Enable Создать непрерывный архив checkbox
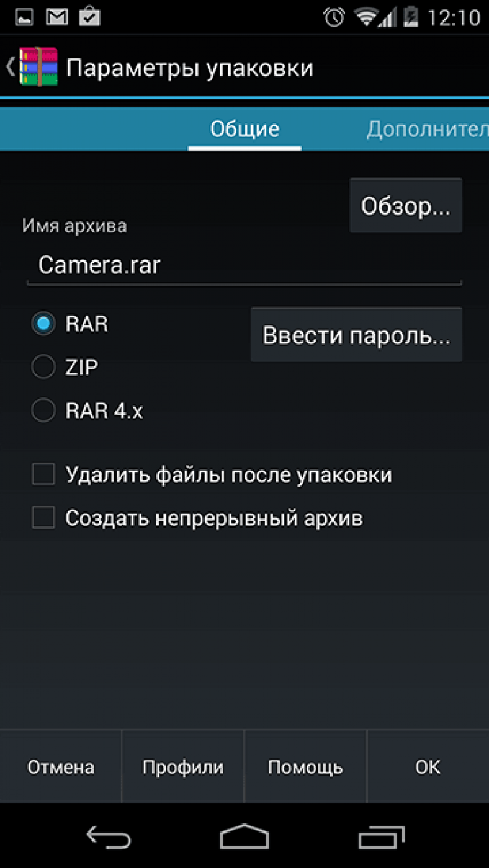 coord(43,518)
